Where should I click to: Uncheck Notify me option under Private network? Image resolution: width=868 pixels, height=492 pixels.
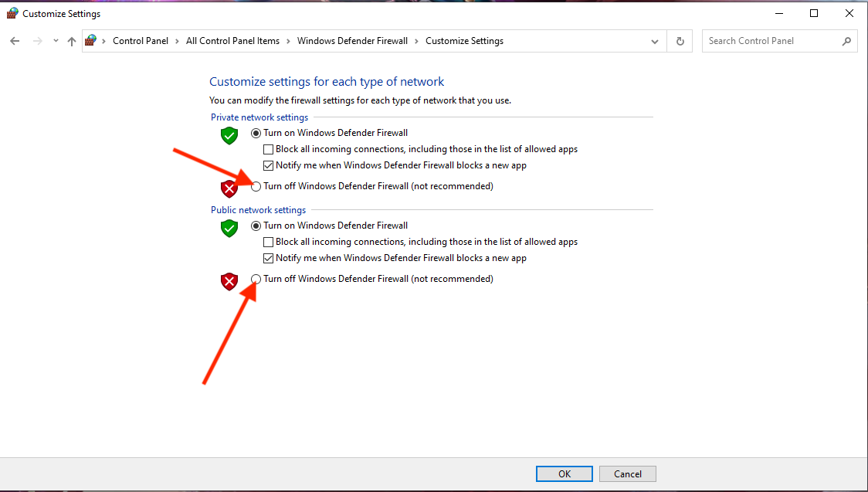(x=269, y=165)
